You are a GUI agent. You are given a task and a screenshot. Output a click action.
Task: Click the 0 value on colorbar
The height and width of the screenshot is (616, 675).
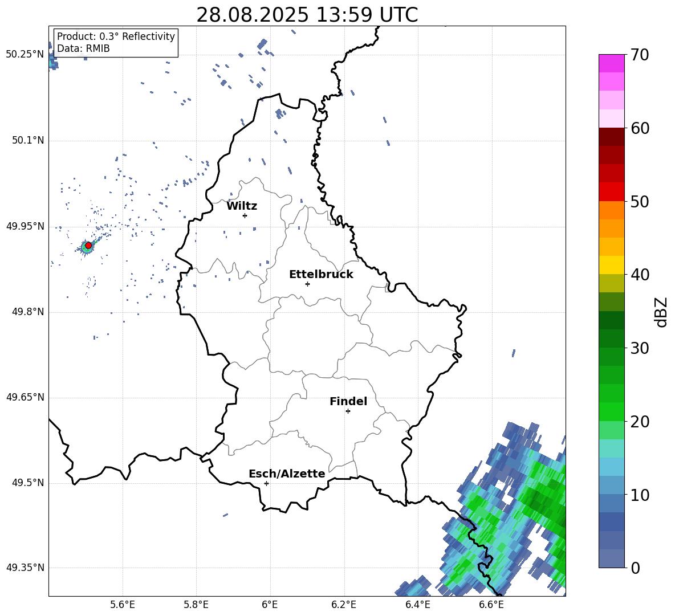(x=635, y=568)
